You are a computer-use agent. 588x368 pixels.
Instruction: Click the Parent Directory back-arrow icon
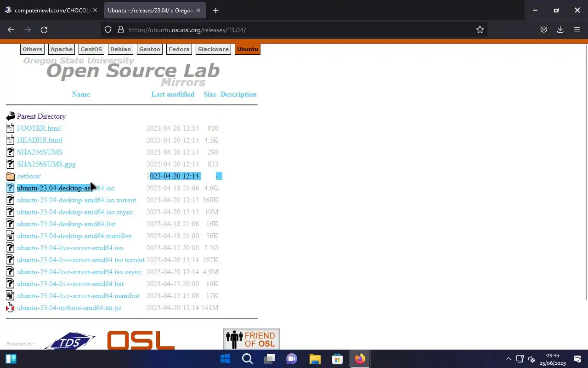tap(11, 116)
